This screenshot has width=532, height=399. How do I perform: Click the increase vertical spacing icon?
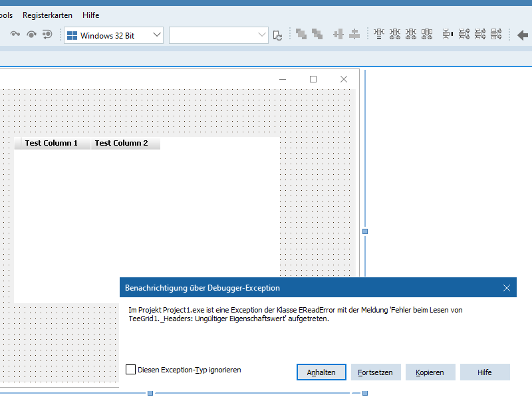tap(464, 35)
